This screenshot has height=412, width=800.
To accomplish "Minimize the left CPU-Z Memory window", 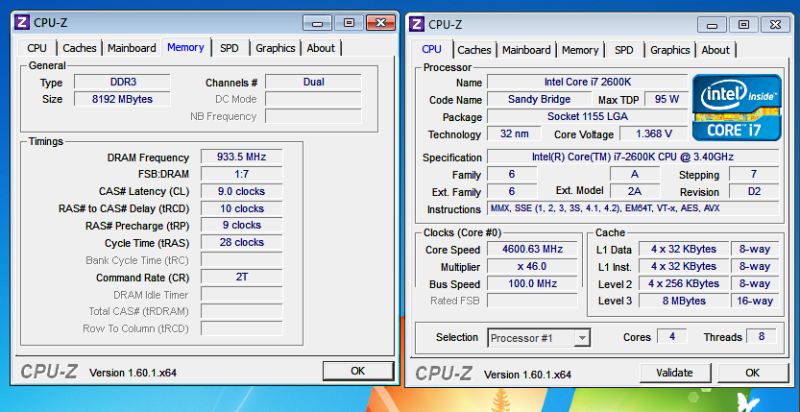I will [317, 23].
